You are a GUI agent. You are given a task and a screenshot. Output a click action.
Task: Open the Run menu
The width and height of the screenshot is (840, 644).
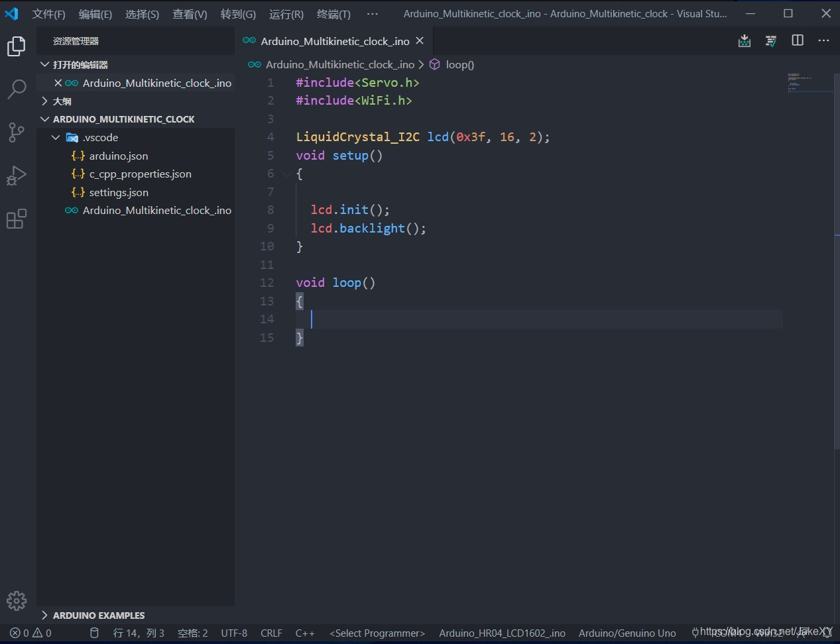[x=286, y=14]
